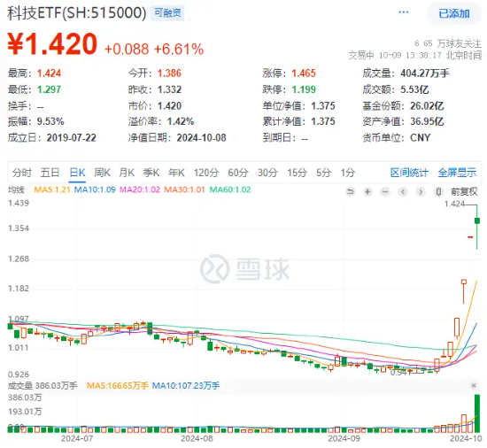Viewport: 487px width, 448px height.
Task: Click the 已添加 watchlist button
Action: click(x=454, y=13)
